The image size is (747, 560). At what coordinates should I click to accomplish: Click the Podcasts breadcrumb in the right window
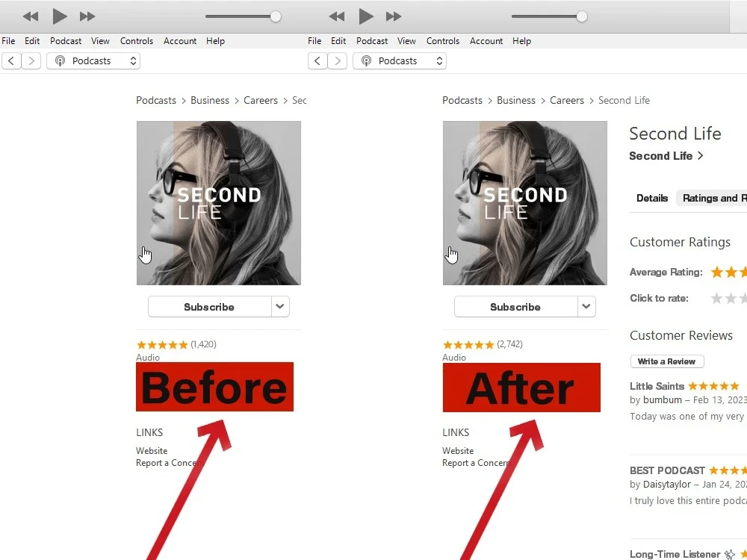tap(462, 101)
